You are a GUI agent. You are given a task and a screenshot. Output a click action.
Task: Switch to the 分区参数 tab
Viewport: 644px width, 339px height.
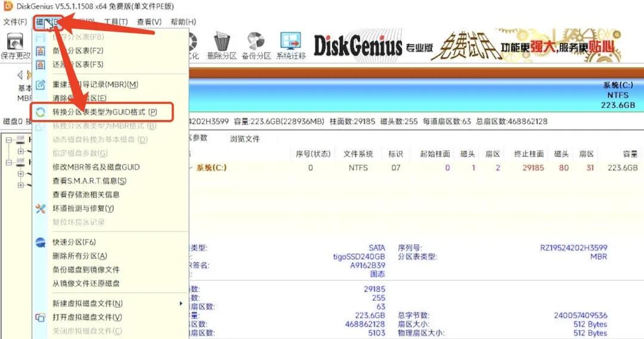click(200, 138)
